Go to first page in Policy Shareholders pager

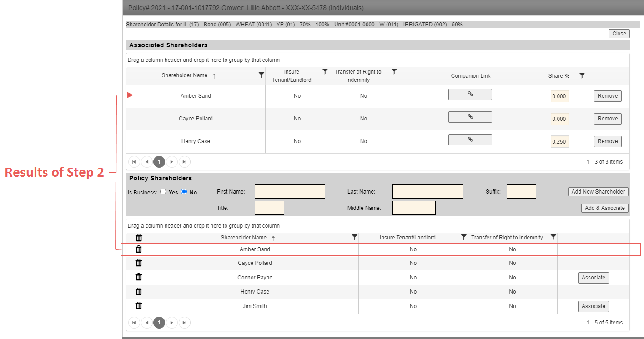[x=134, y=323]
